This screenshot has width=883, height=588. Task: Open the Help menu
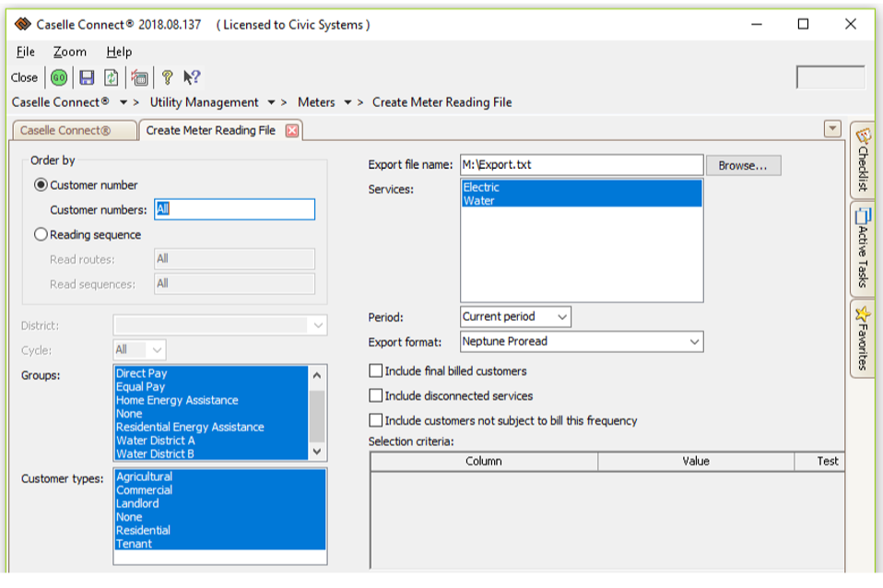(119, 52)
